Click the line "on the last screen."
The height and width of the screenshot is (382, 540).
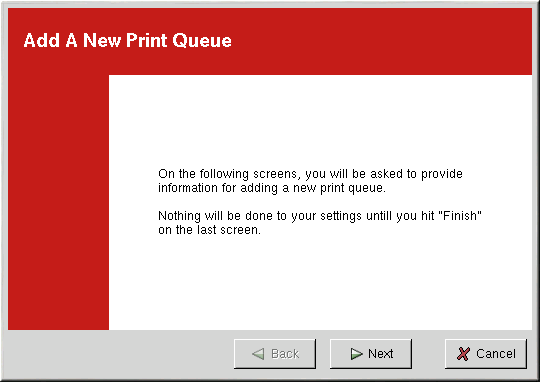(209, 230)
